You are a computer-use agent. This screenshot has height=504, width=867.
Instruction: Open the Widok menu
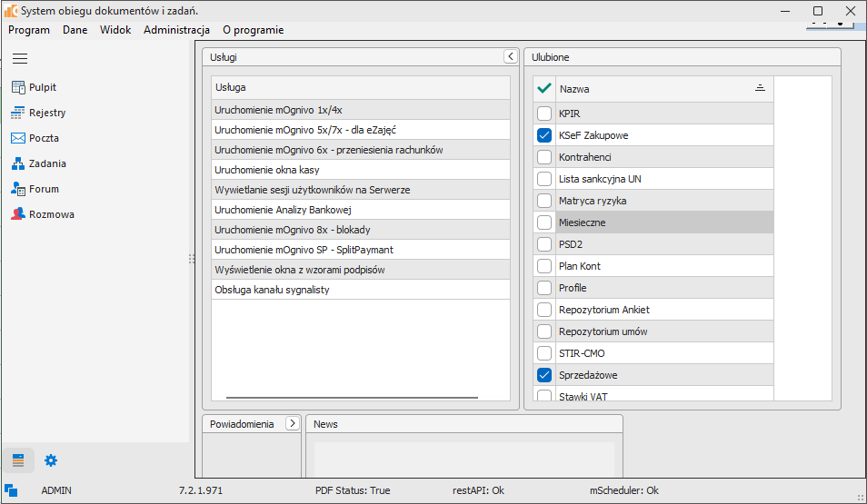115,30
